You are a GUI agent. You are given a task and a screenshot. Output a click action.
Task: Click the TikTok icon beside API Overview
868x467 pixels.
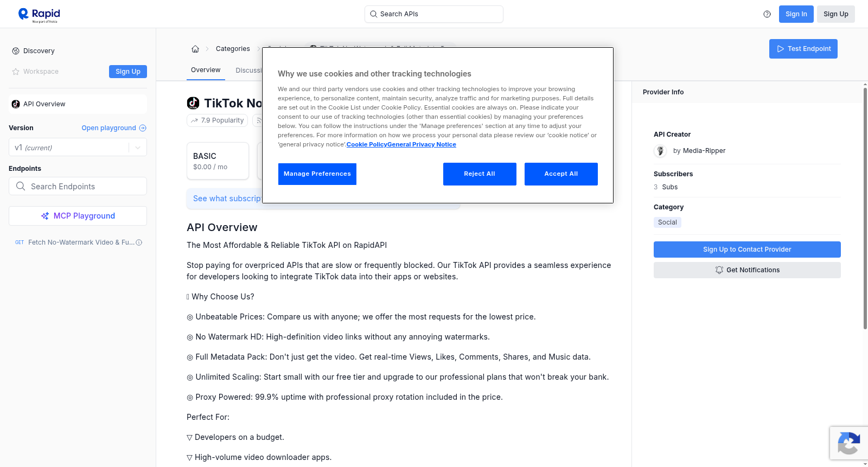click(16, 104)
